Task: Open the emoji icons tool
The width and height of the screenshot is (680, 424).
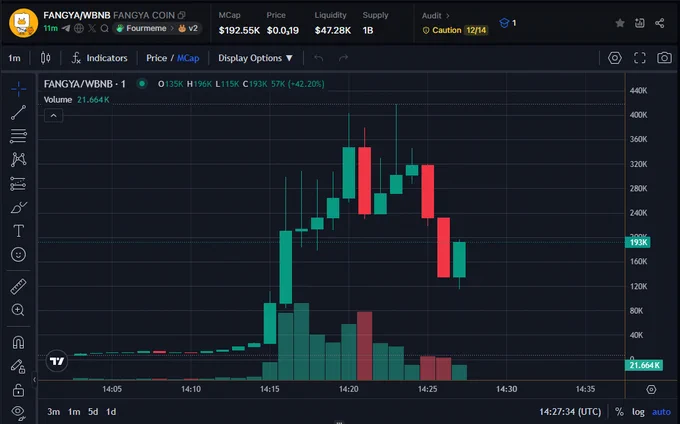Action: pyautogui.click(x=18, y=254)
